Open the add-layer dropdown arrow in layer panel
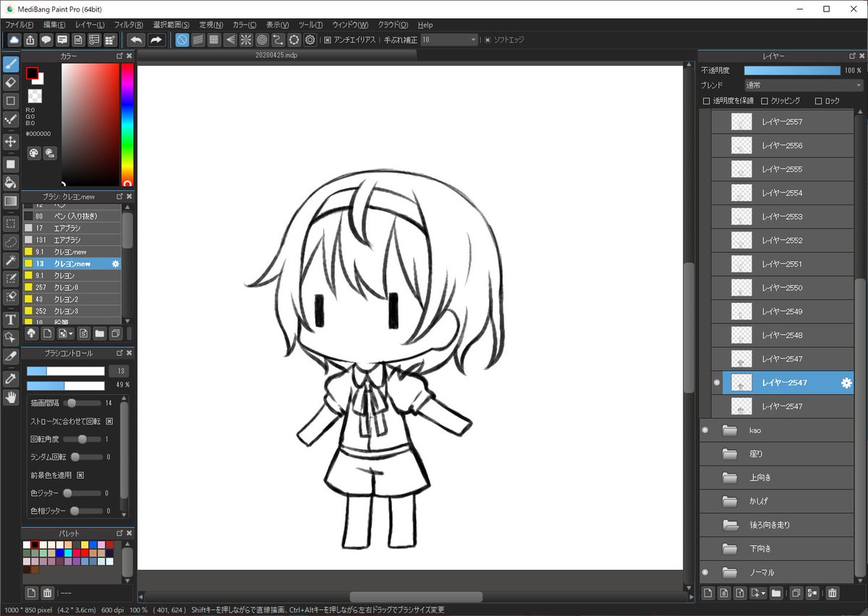The width and height of the screenshot is (868, 616). click(763, 594)
